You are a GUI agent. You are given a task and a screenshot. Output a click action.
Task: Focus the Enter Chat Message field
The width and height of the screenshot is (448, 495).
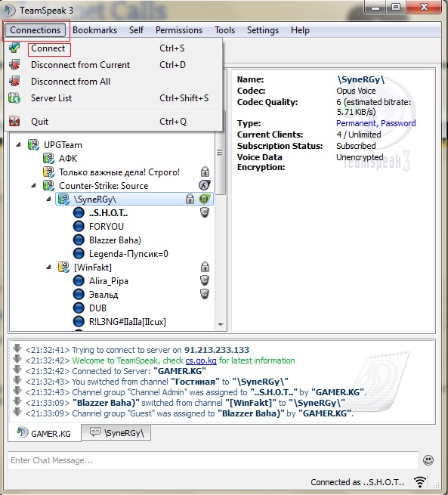point(213,460)
